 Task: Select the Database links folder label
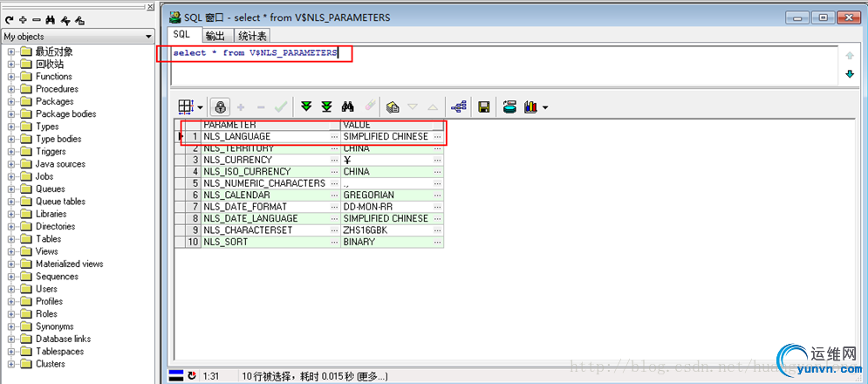tap(63, 339)
